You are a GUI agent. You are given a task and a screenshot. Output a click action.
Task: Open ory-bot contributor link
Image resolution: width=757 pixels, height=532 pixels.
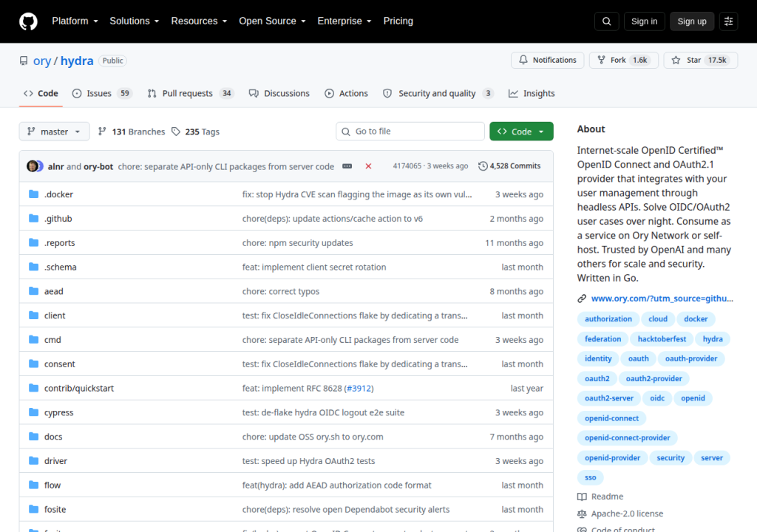point(98,166)
